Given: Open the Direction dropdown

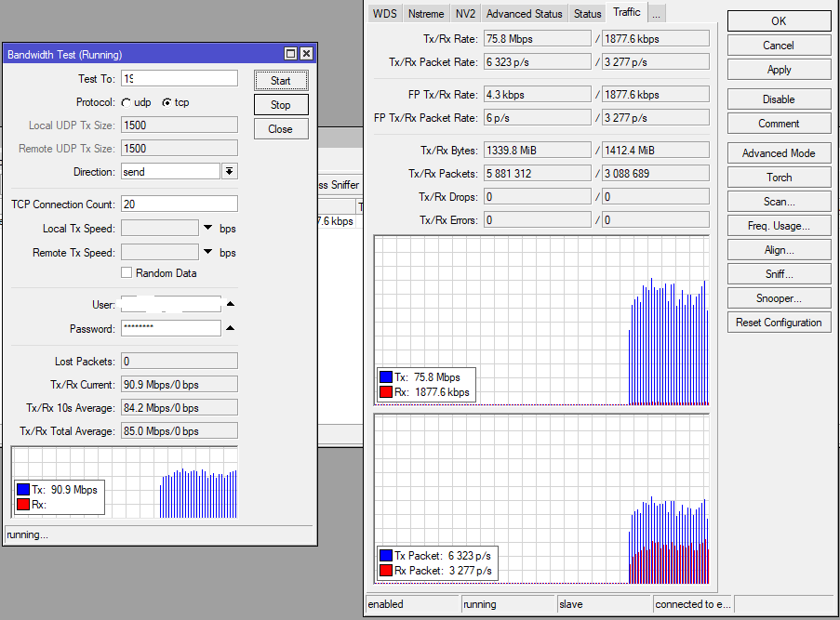Looking at the screenshot, I should pos(229,171).
